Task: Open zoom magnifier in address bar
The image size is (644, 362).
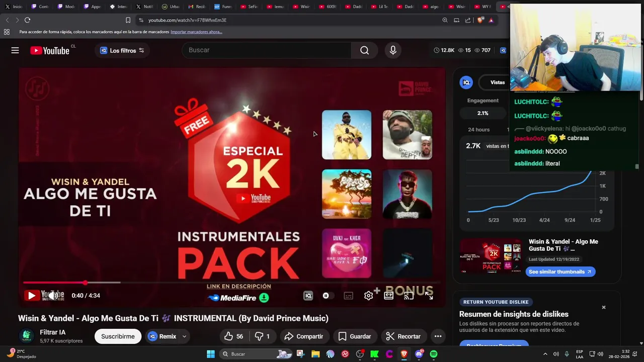Action: coord(445,20)
